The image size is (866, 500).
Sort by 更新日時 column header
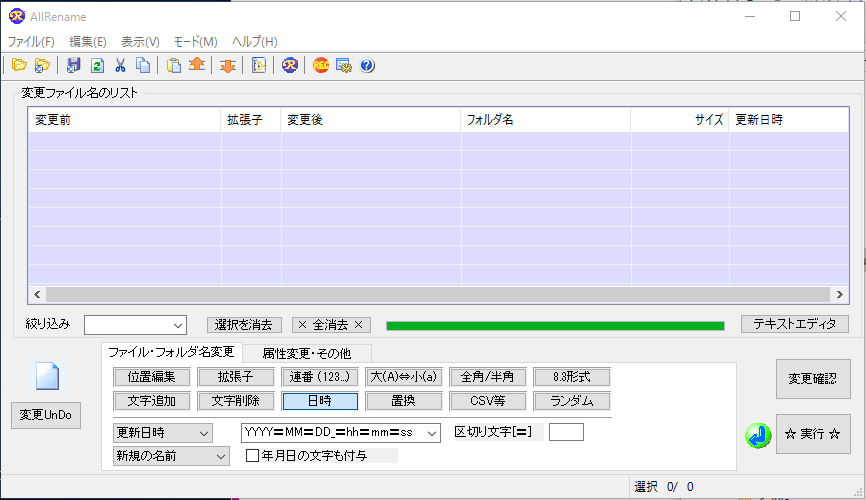tap(789, 120)
